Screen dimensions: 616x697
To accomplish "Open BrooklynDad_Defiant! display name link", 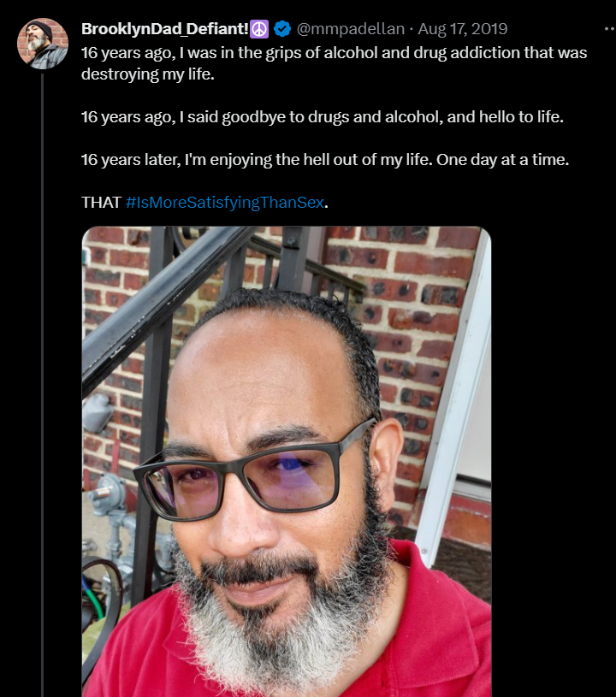I will [x=165, y=29].
